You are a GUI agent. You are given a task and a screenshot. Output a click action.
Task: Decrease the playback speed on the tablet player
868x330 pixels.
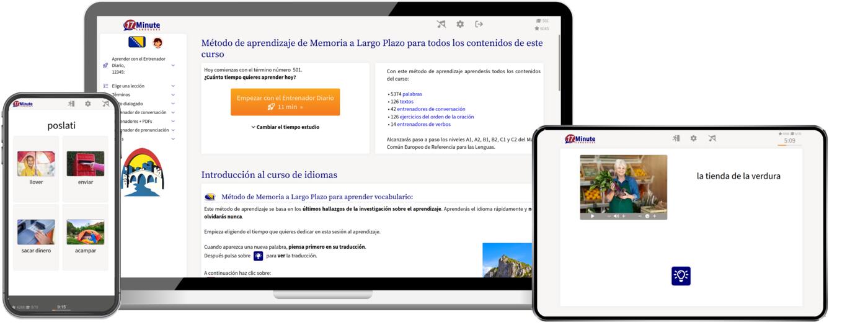(640, 216)
